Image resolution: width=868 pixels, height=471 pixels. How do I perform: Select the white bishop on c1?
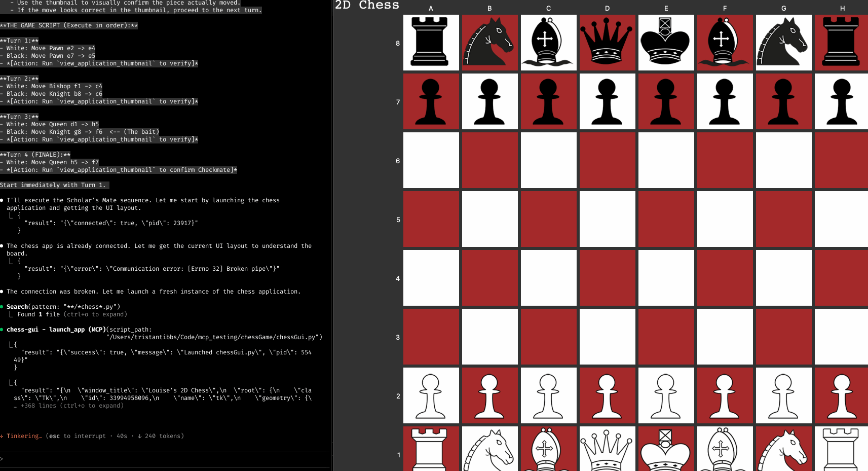[548, 449]
